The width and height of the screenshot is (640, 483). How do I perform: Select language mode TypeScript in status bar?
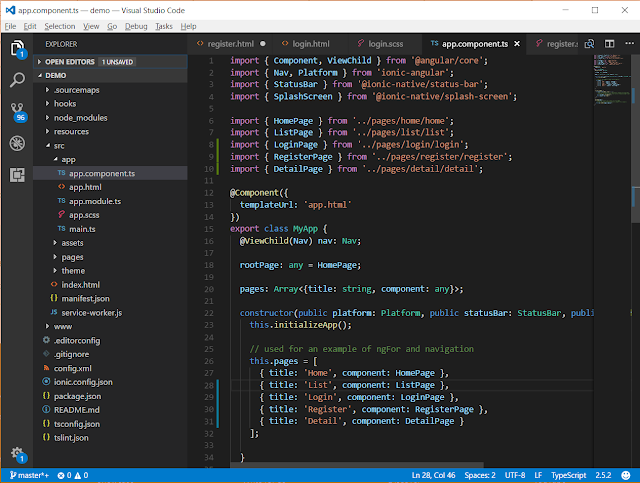568,475
